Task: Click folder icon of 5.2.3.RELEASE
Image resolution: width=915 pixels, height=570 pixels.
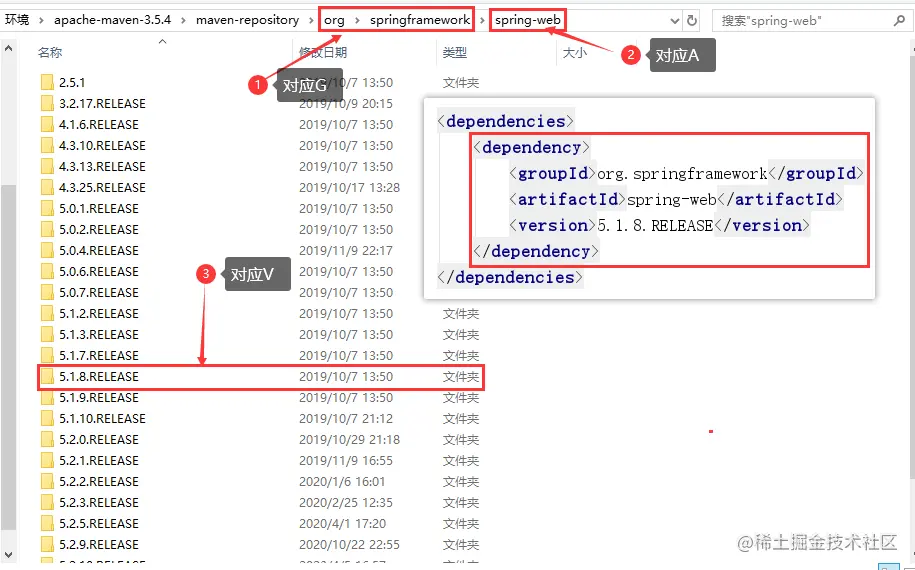Action: 47,503
